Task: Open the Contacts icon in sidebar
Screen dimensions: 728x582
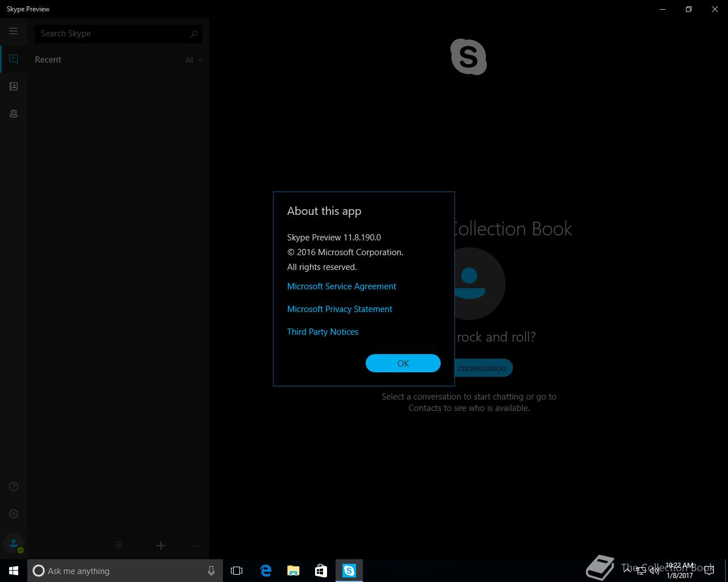Action: point(14,86)
